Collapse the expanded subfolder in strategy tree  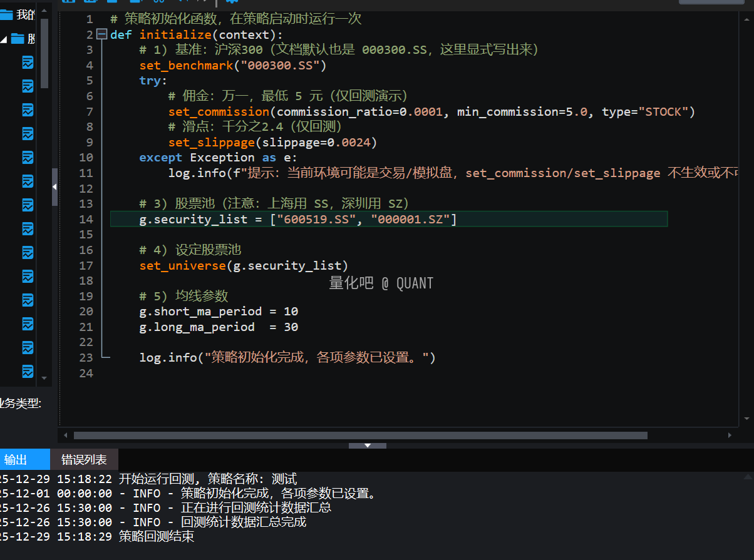pos(4,39)
